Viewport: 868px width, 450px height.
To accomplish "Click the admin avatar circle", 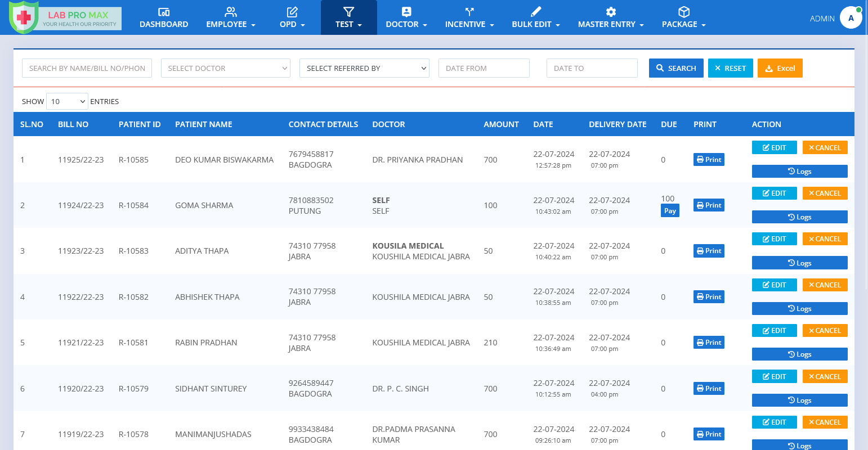I will point(851,18).
